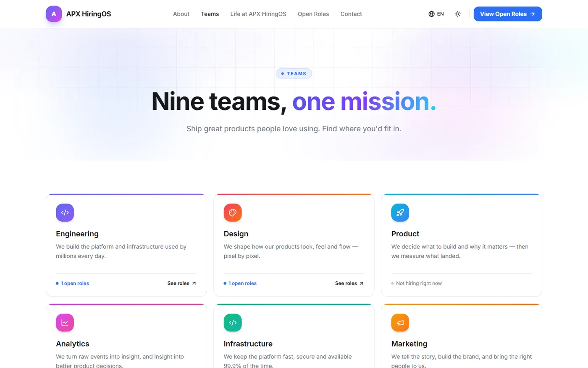Open See roles for Design
This screenshot has height=368, width=588.
[349, 283]
